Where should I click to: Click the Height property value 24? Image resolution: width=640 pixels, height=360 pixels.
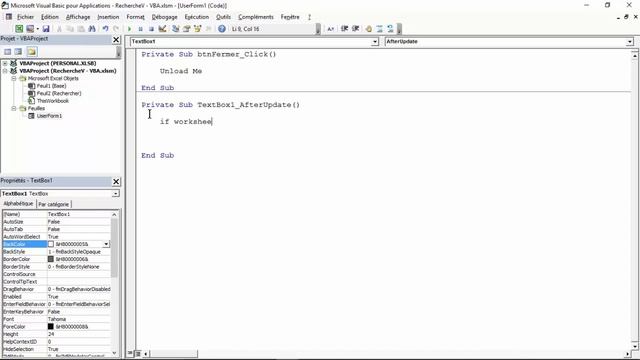[79, 334]
